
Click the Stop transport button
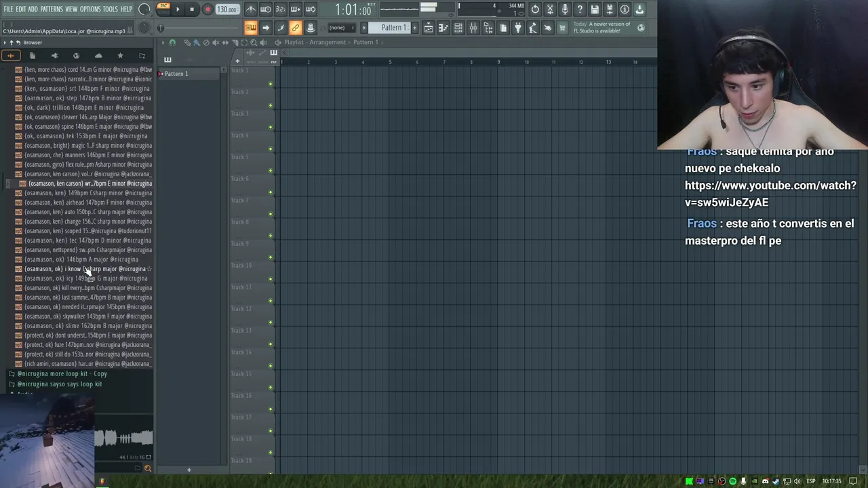[192, 9]
